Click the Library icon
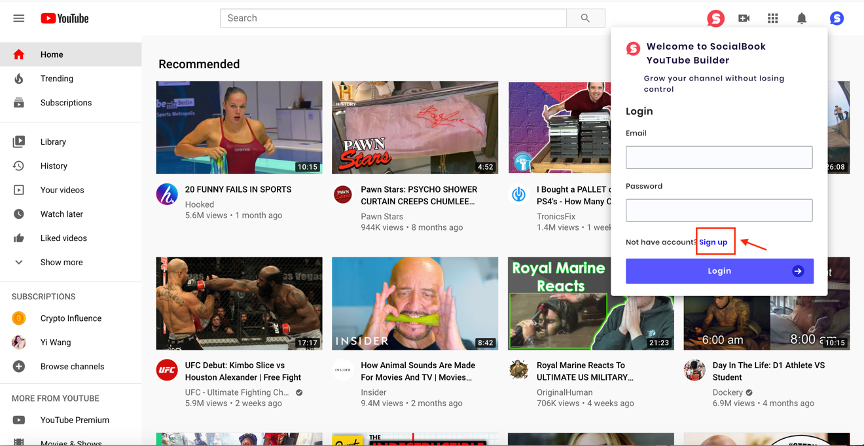The image size is (864, 446). click(x=19, y=142)
